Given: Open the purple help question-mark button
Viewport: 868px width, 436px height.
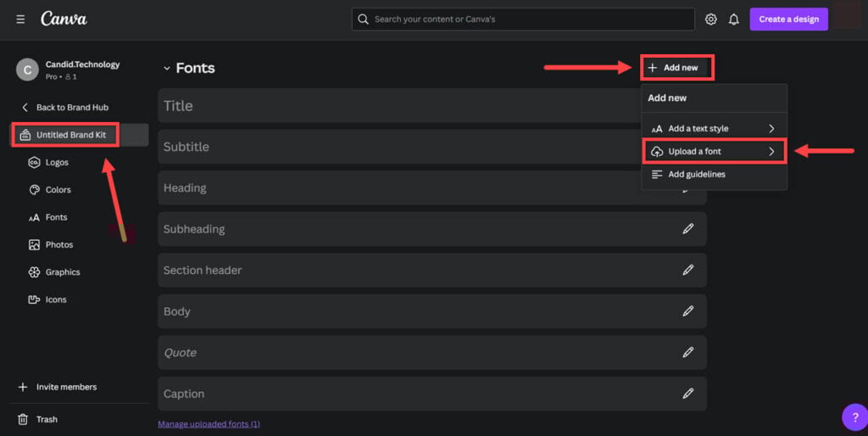Looking at the screenshot, I should point(855,417).
